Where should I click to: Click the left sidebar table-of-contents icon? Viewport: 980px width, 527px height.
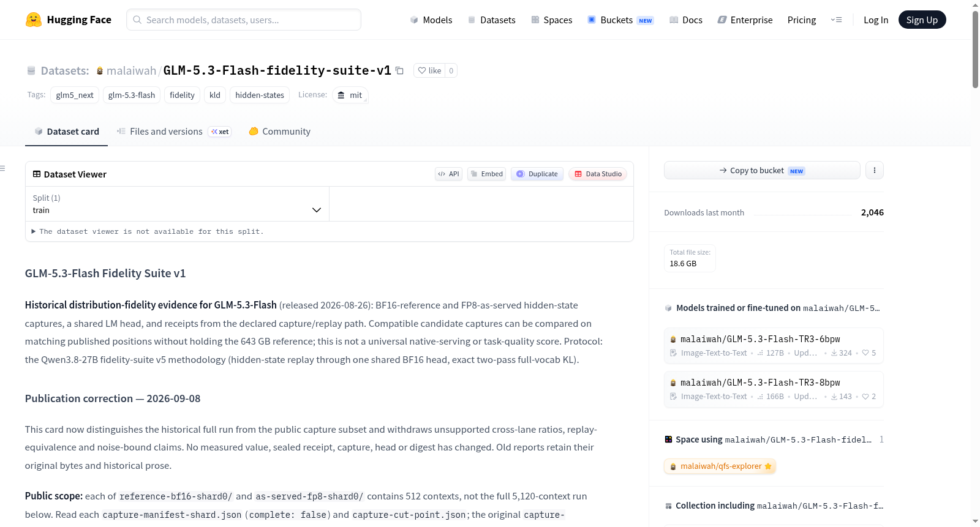point(3,168)
